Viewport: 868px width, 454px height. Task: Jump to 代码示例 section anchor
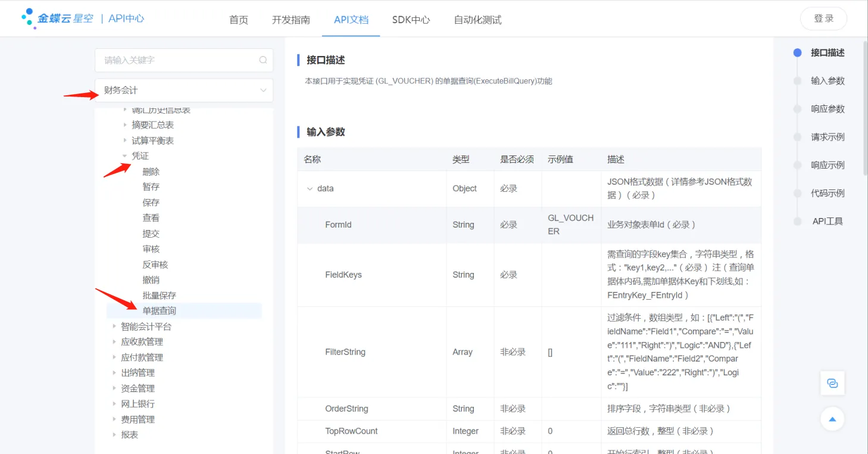[828, 193]
